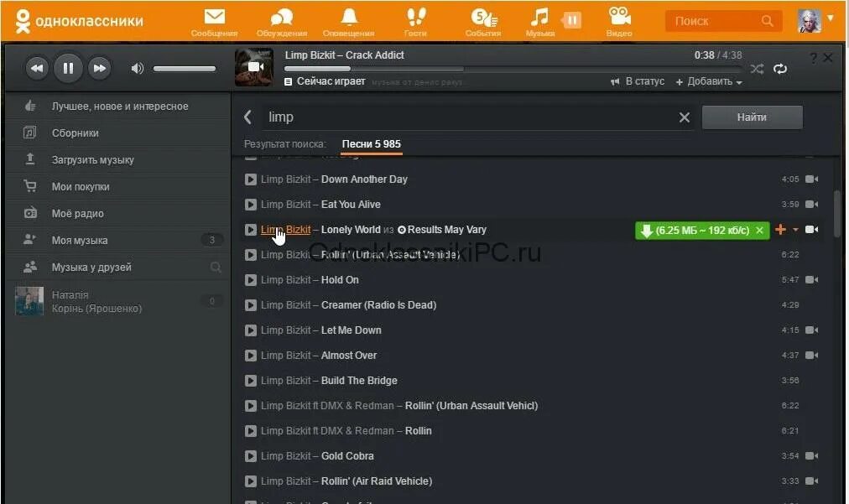Go back with the search arrow
This screenshot has width=849, height=504.
[248, 117]
